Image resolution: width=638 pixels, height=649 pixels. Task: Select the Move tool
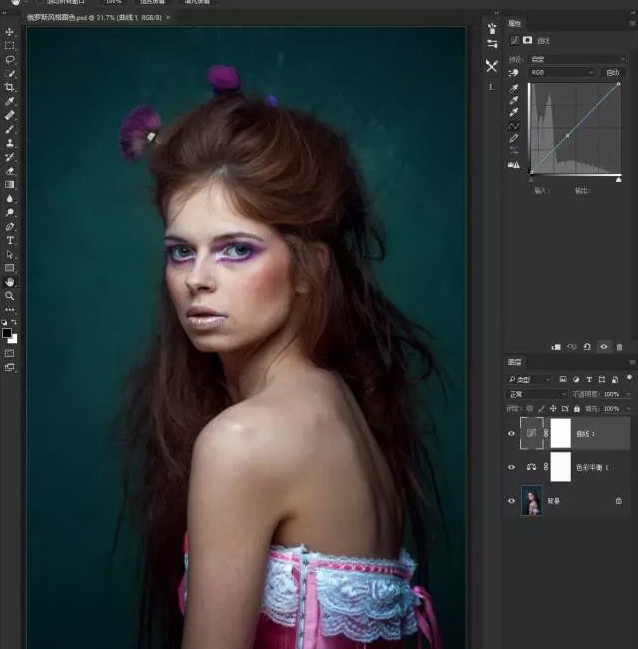click(x=10, y=32)
